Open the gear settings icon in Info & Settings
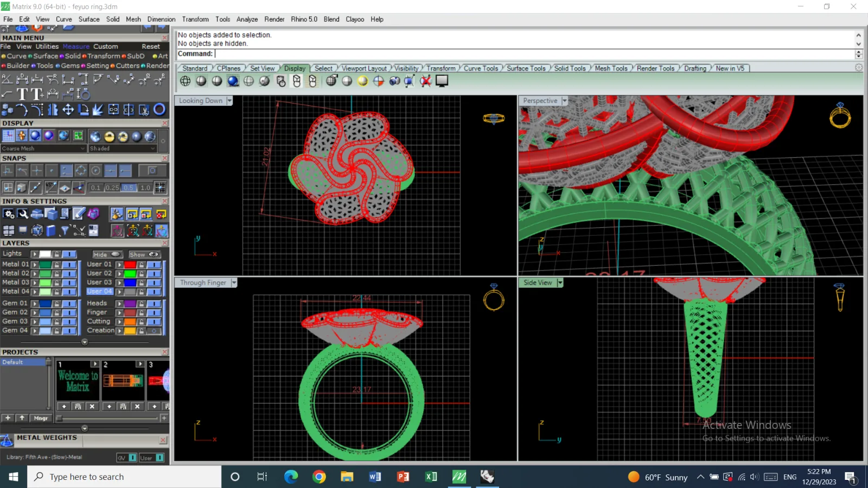Screen dimensions: 868x488 8,214
